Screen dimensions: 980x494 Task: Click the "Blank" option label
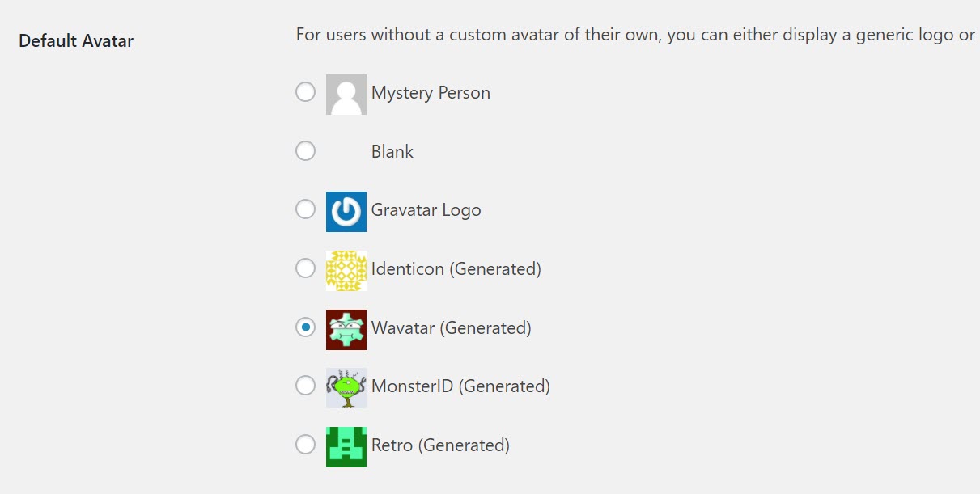tap(392, 152)
